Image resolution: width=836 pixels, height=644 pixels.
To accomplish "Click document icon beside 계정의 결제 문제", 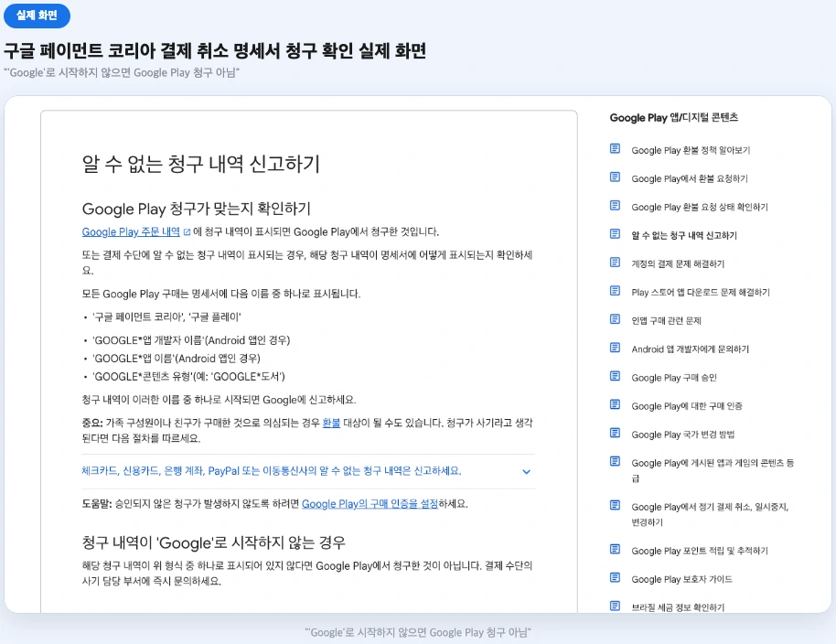I will click(x=615, y=263).
